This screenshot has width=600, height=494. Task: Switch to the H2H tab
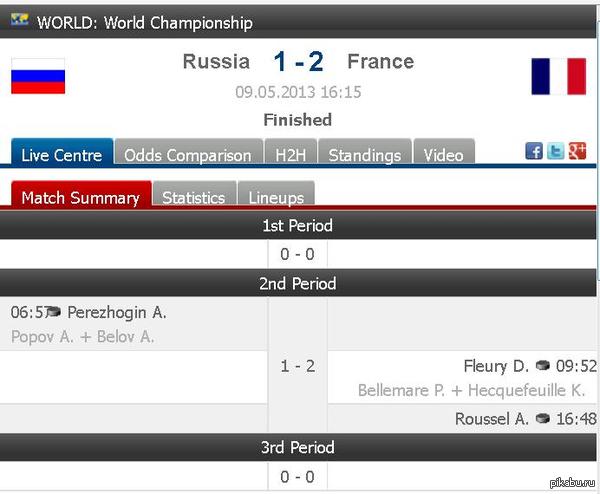tap(292, 155)
